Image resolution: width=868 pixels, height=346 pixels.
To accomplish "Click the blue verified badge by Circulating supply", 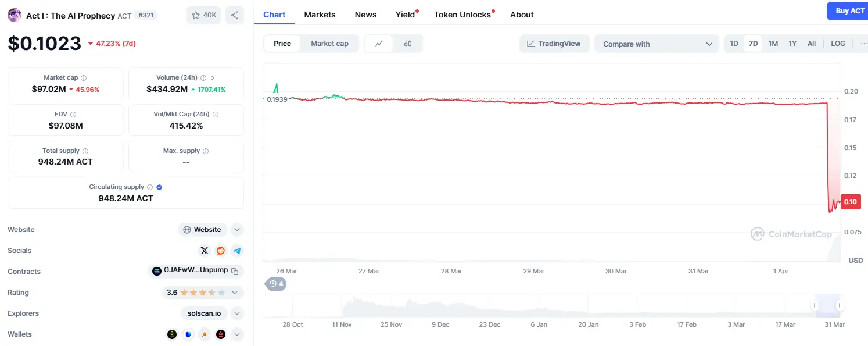I will pos(159,187).
